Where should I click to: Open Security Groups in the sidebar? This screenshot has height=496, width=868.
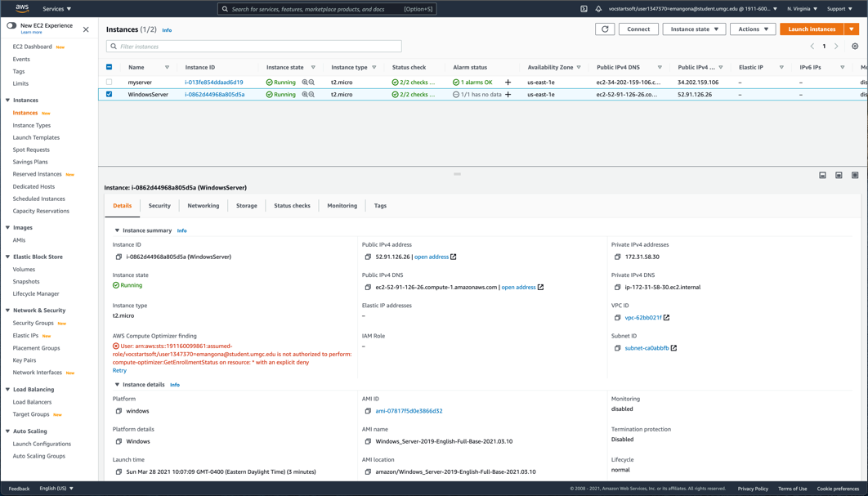pyautogui.click(x=34, y=324)
